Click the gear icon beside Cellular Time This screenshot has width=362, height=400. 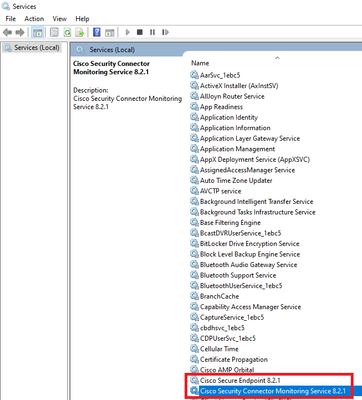click(x=194, y=349)
